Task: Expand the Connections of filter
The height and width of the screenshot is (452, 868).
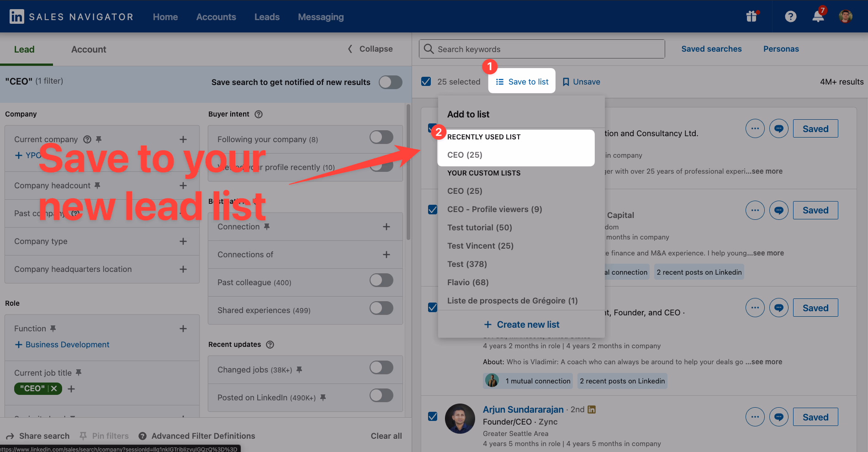Action: click(386, 255)
